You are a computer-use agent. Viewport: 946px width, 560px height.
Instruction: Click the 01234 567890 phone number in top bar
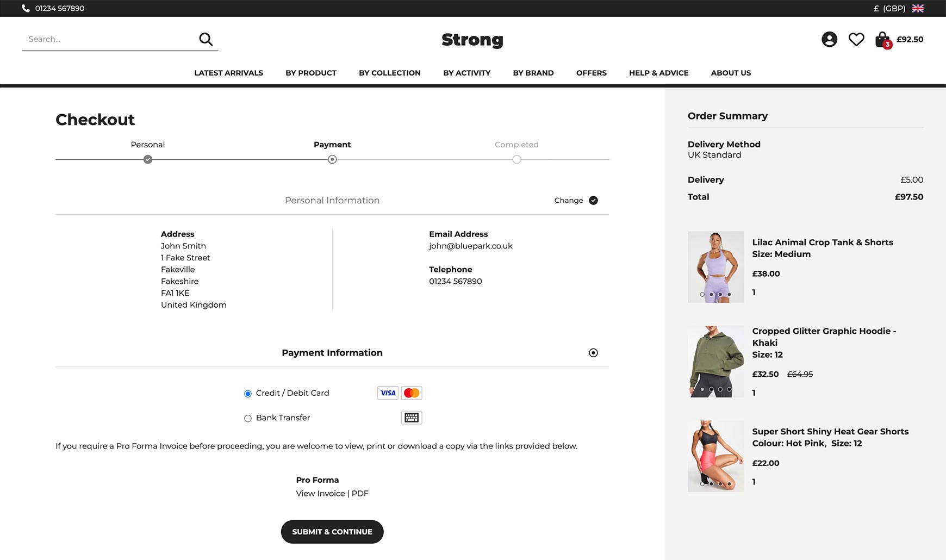point(60,8)
